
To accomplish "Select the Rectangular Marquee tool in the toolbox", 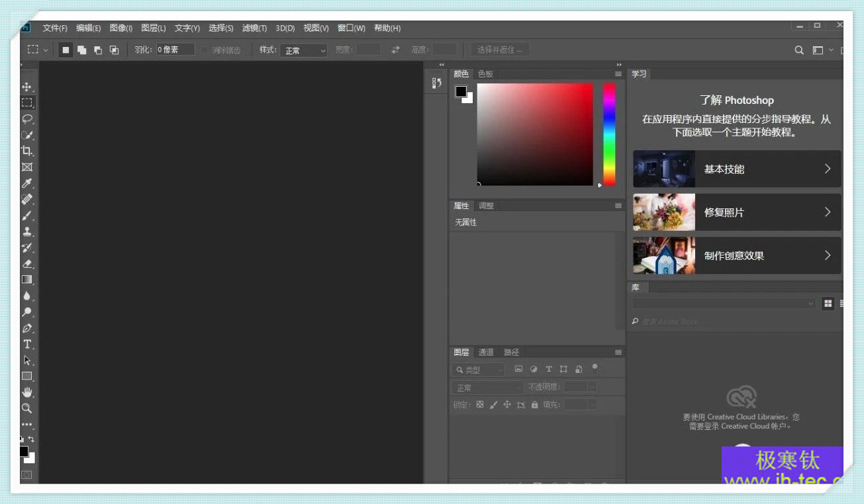I will pos(27,103).
